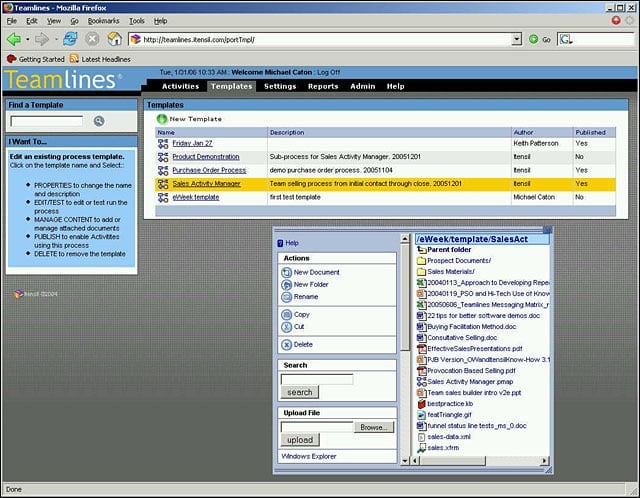Image resolution: width=640 pixels, height=498 pixels.
Task: Click the Find a Template search magnifier icon
Action: pyautogui.click(x=99, y=121)
